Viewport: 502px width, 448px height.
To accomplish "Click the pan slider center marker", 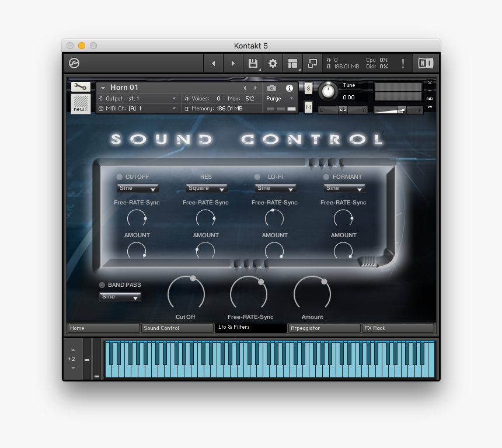I will [x=343, y=110].
